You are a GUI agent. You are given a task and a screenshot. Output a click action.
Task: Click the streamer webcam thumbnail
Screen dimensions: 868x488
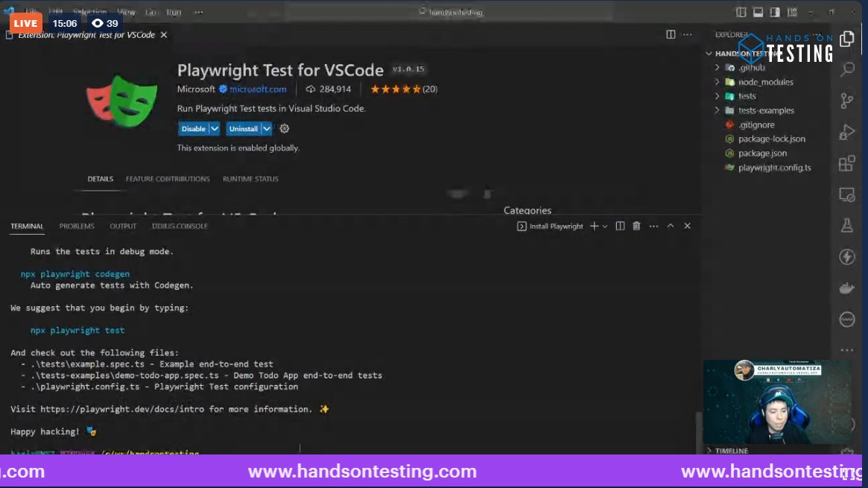777,402
